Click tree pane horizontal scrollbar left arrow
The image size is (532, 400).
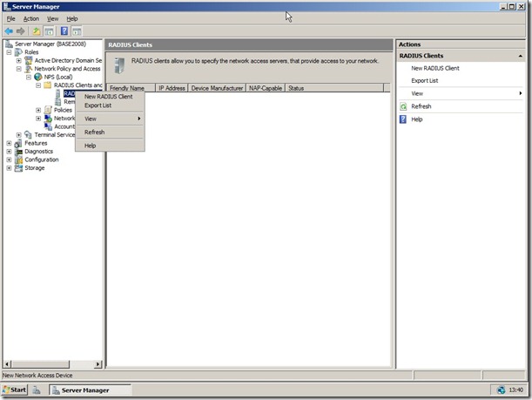point(7,364)
